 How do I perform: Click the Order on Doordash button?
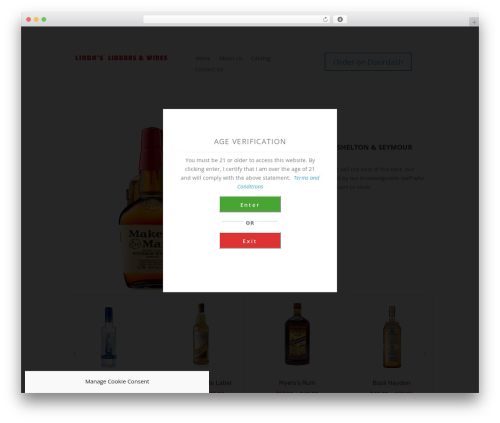pyautogui.click(x=368, y=62)
